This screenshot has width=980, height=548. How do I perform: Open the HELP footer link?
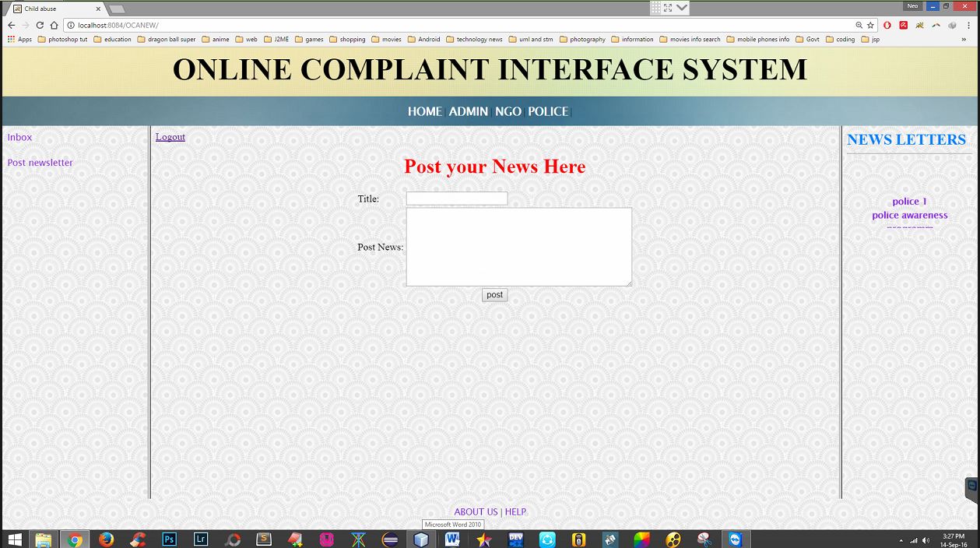pyautogui.click(x=515, y=511)
